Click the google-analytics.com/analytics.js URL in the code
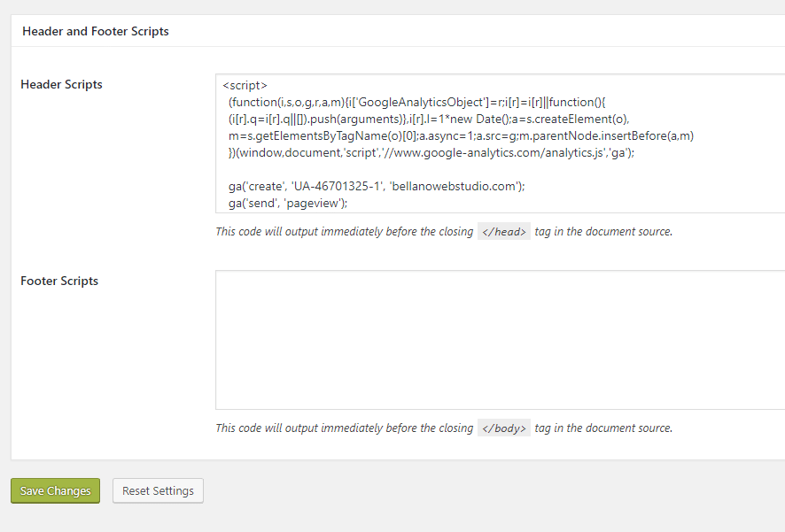785x532 pixels. click(x=499, y=152)
